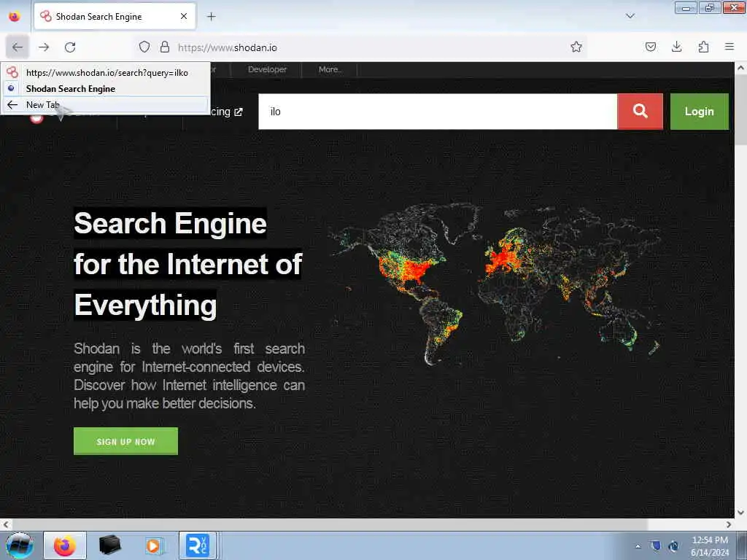The image size is (747, 560).
Task: Open blue R application taskbar icon
Action: 198,545
